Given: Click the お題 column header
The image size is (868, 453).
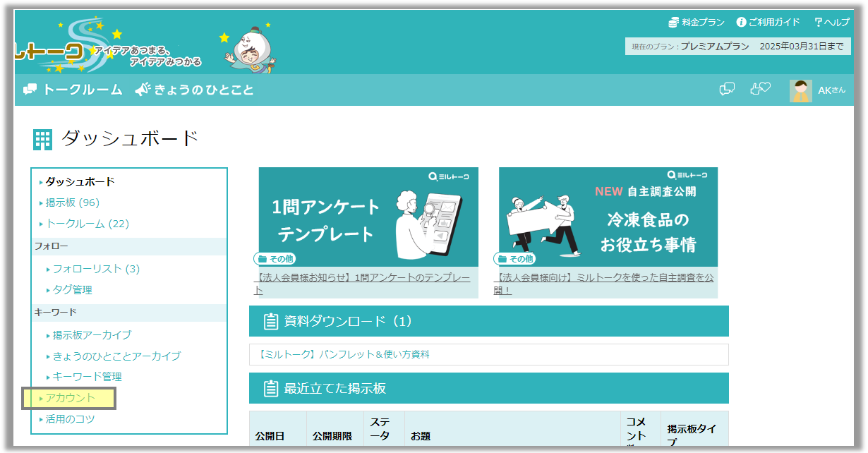Looking at the screenshot, I should [x=421, y=436].
